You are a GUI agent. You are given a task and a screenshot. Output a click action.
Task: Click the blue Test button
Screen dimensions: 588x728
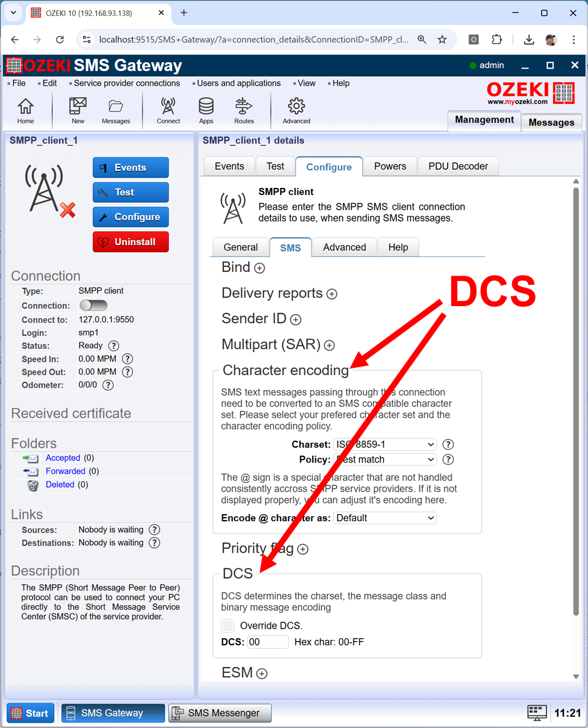(131, 192)
